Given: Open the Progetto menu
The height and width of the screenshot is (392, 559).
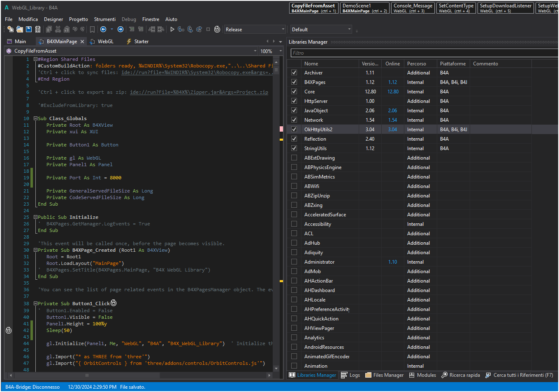Looking at the screenshot, I should pyautogui.click(x=78, y=19).
